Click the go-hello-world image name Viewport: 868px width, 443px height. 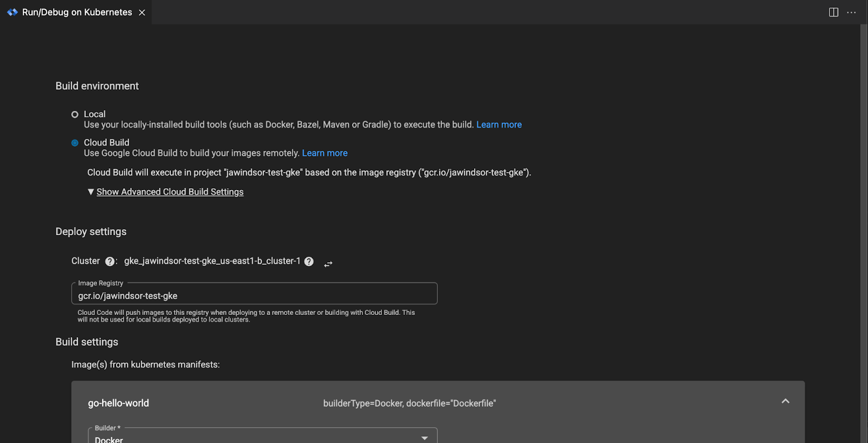click(118, 403)
